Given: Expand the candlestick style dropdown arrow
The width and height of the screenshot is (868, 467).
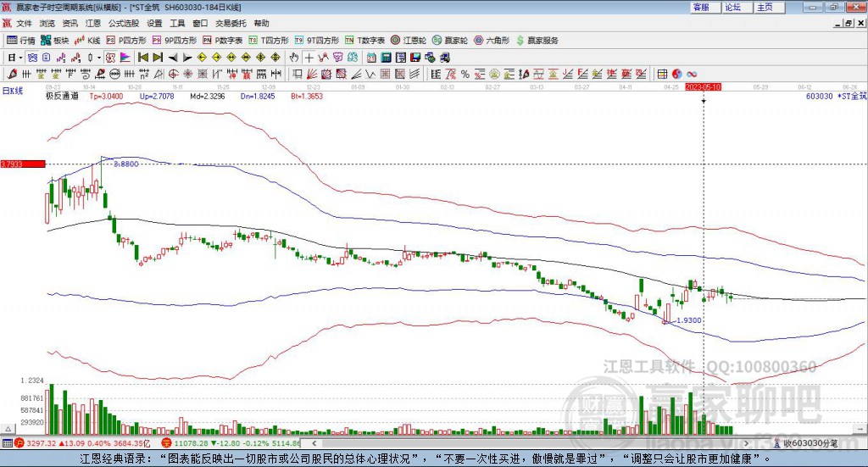Looking at the screenshot, I should point(99,58).
